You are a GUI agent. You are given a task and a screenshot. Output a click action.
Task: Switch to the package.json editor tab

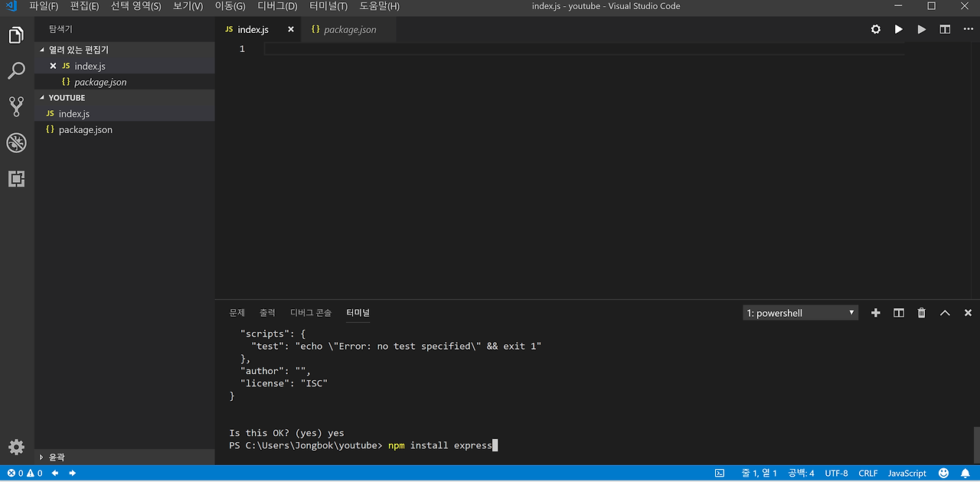tap(350, 30)
